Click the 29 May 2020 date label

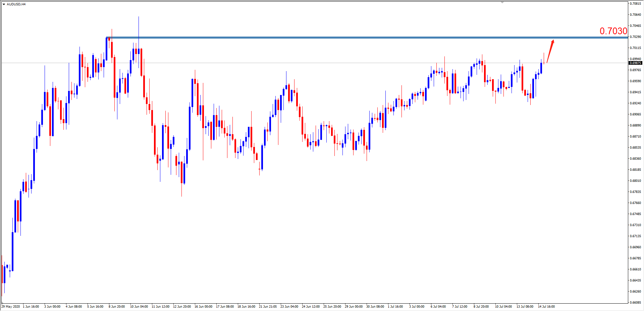(11, 307)
